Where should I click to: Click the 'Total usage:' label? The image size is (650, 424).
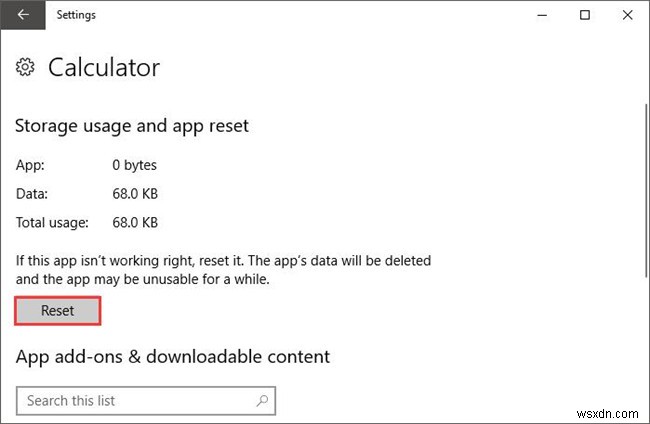(x=52, y=222)
